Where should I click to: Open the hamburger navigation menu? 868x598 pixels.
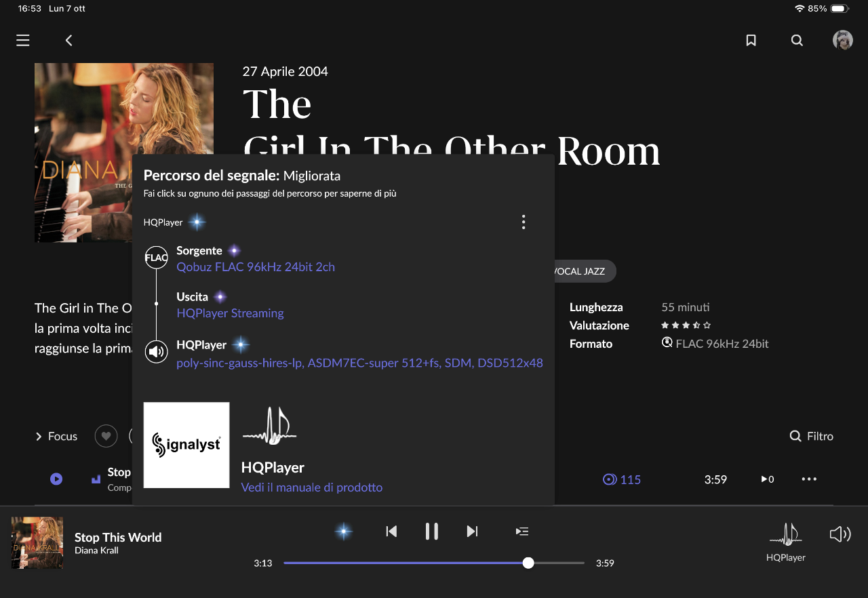click(23, 41)
